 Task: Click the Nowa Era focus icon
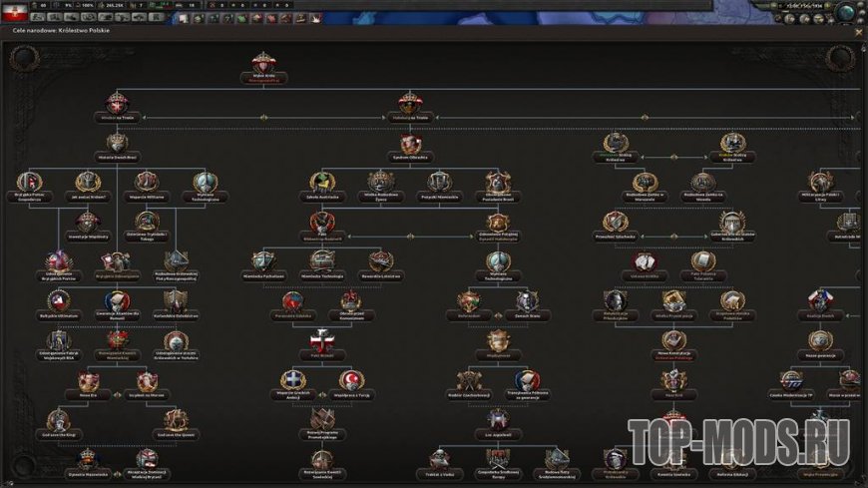click(x=86, y=381)
